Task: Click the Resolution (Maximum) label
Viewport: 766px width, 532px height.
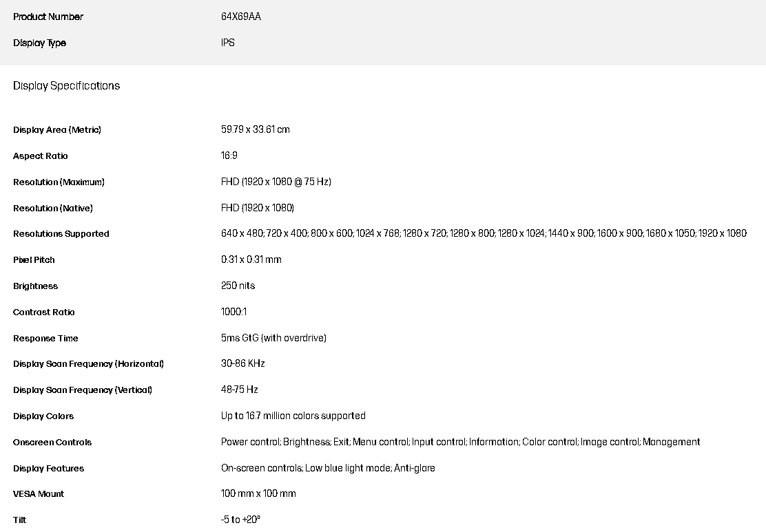Action: tap(59, 182)
